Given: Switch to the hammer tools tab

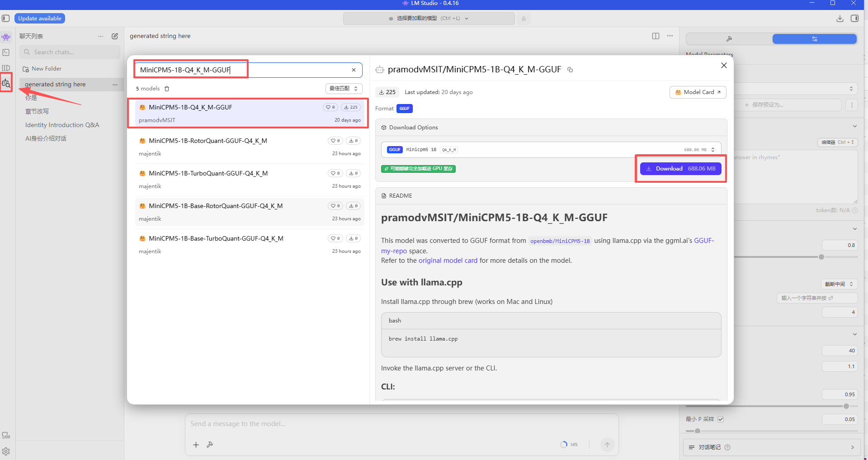Looking at the screenshot, I should [729, 39].
